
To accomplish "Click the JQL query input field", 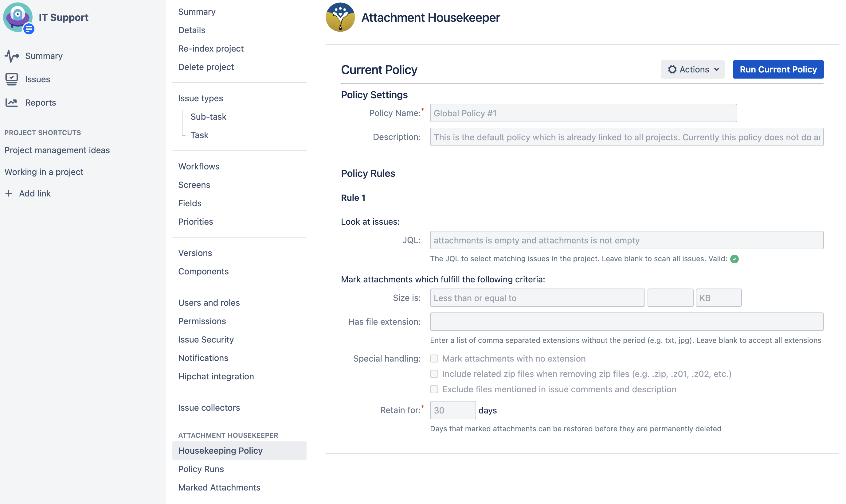I will [626, 240].
